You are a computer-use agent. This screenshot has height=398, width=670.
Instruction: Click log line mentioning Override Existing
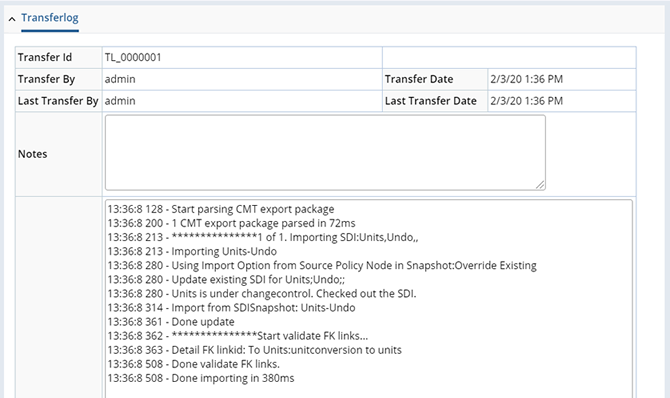(x=322, y=265)
